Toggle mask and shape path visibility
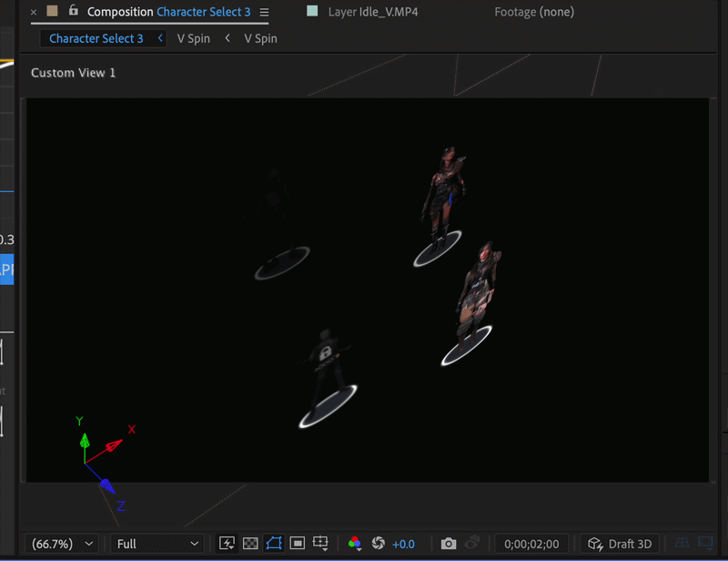Image resolution: width=728 pixels, height=561 pixels. click(x=274, y=544)
